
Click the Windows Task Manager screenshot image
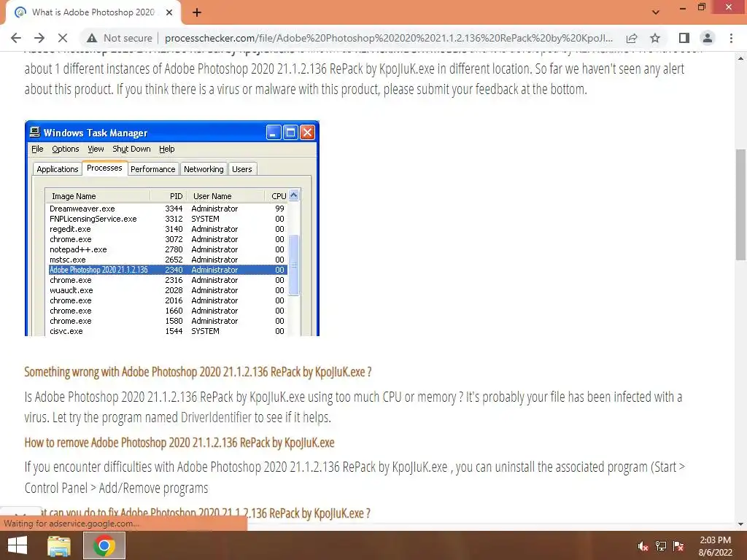[x=172, y=228]
